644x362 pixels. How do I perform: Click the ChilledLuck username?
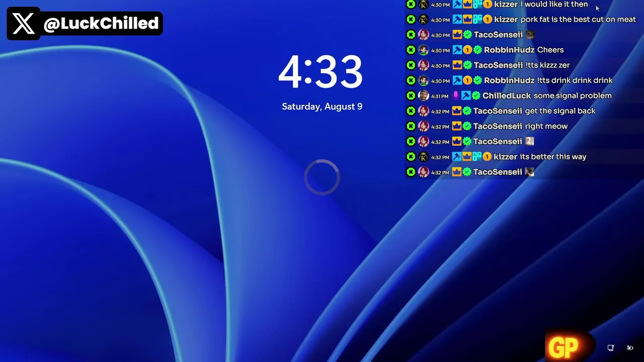(x=507, y=96)
